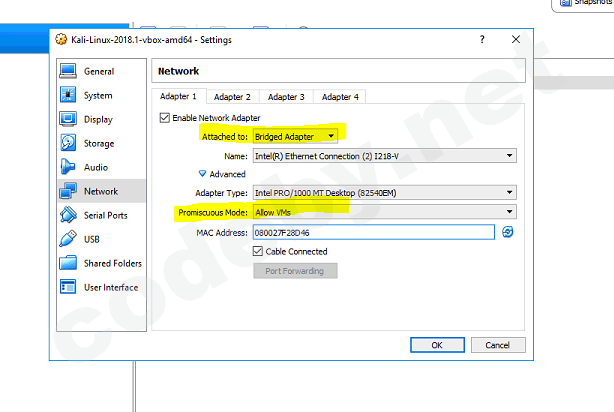Select the USB plug icon
This screenshot has height=412, width=614.
pos(68,239)
